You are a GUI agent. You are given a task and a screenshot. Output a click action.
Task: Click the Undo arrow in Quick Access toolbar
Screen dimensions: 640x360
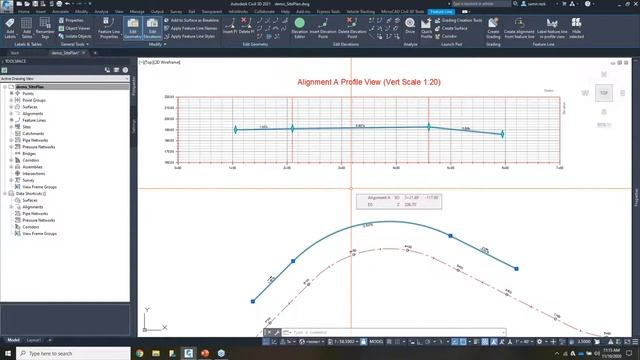click(x=67, y=4)
